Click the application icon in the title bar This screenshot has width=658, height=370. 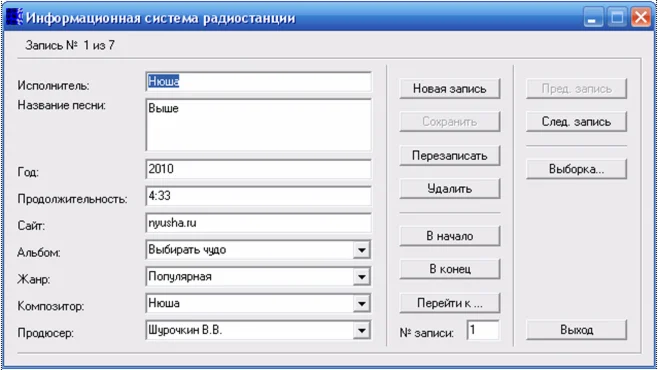[14, 17]
